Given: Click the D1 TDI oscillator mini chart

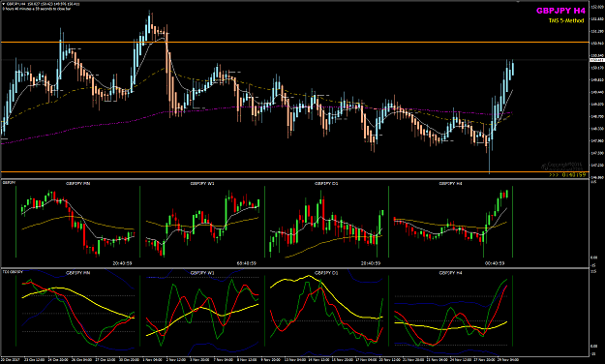Looking at the screenshot, I should click(x=326, y=311).
